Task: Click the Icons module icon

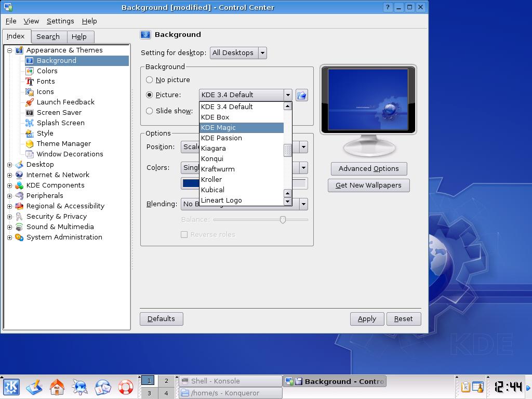Action: pyautogui.click(x=30, y=92)
